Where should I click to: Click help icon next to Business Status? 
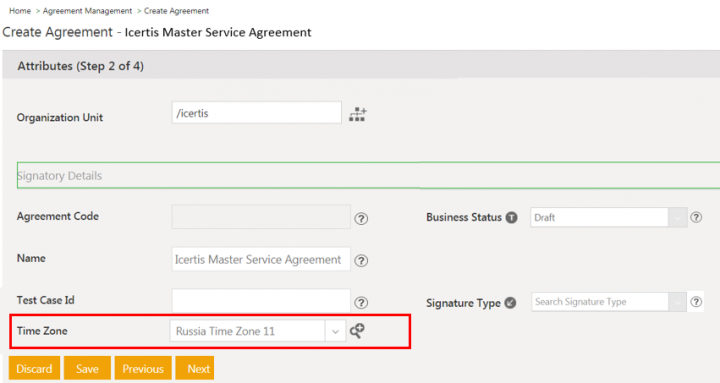tap(696, 217)
